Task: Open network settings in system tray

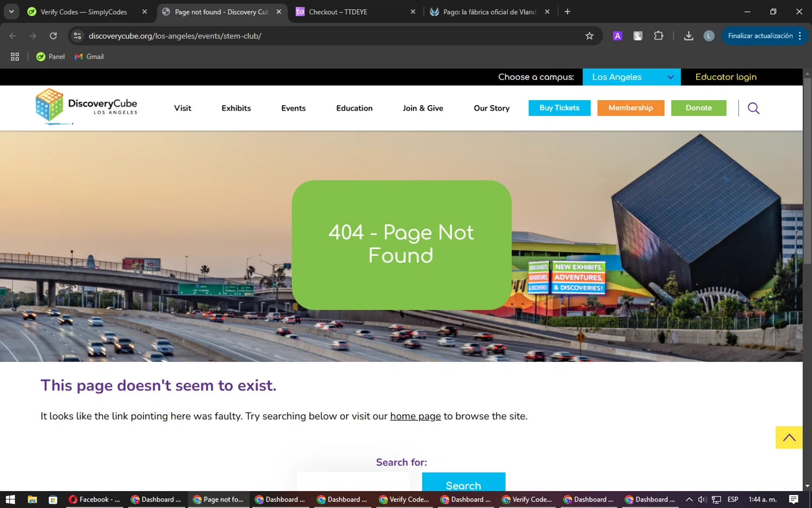Action: pos(716,500)
